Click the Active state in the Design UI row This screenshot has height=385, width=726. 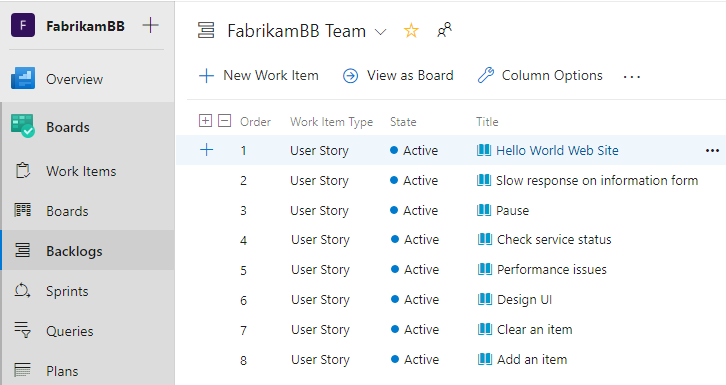click(x=415, y=299)
